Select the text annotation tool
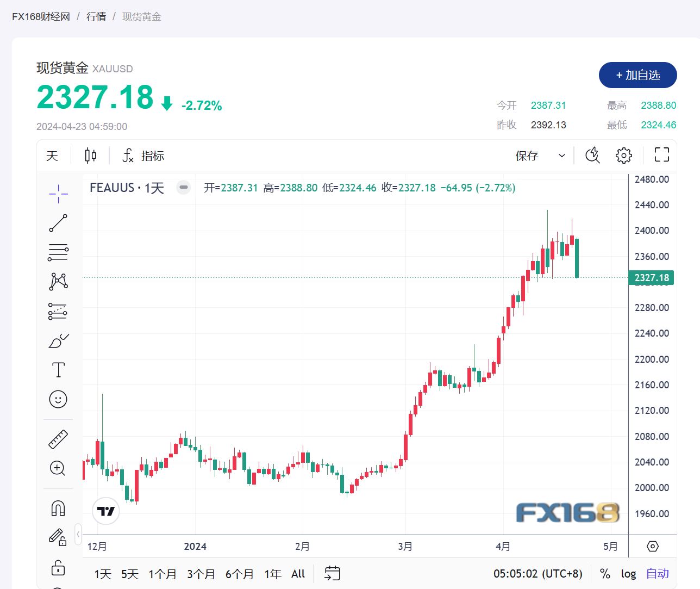700x589 pixels. point(58,369)
